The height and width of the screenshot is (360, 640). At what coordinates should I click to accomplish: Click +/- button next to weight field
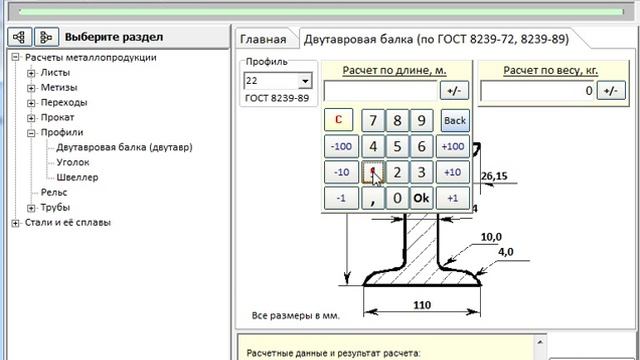pos(611,91)
